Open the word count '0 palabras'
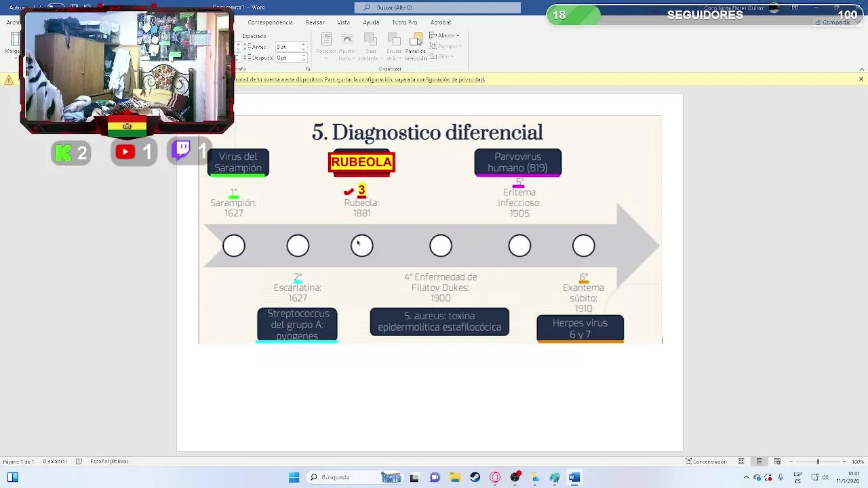Image resolution: width=868 pixels, height=488 pixels. 56,462
